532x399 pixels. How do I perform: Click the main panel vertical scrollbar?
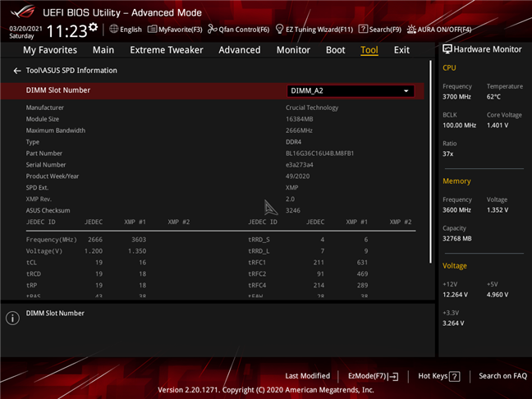tap(430, 162)
